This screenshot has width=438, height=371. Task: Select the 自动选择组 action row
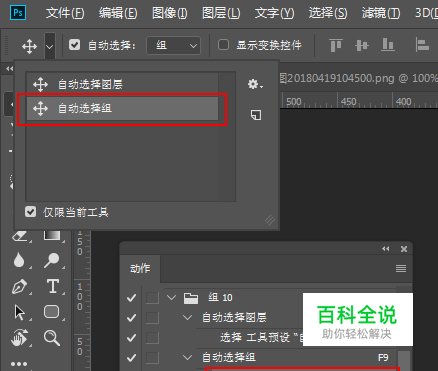point(296,358)
